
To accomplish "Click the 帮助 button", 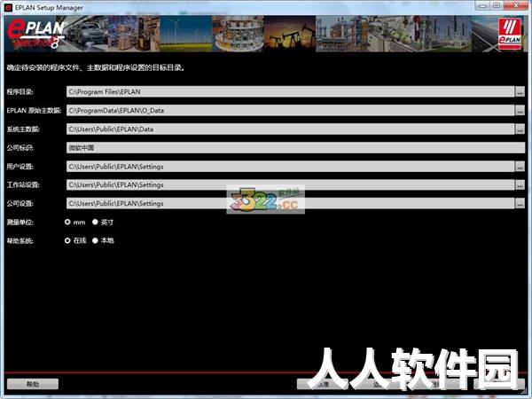I will tap(33, 384).
